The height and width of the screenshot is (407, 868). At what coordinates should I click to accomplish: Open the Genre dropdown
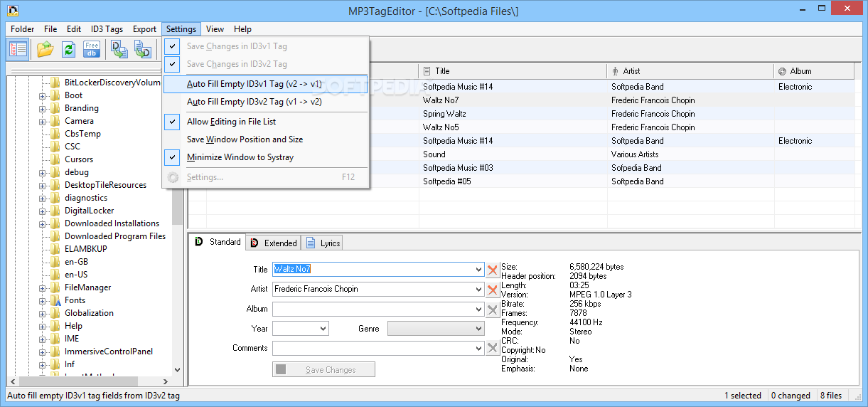[x=478, y=329]
